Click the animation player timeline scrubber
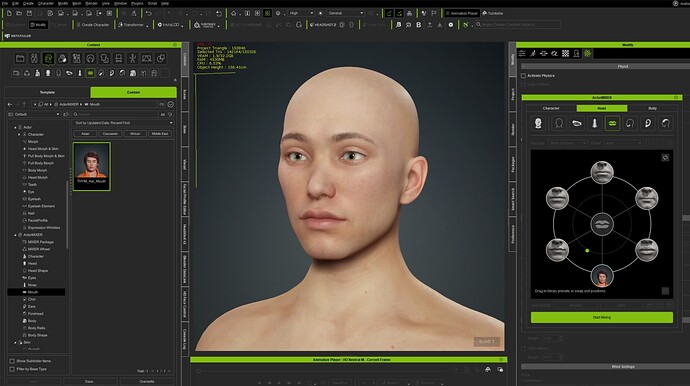Image resolution: width=690 pixels, height=386 pixels. [198, 371]
